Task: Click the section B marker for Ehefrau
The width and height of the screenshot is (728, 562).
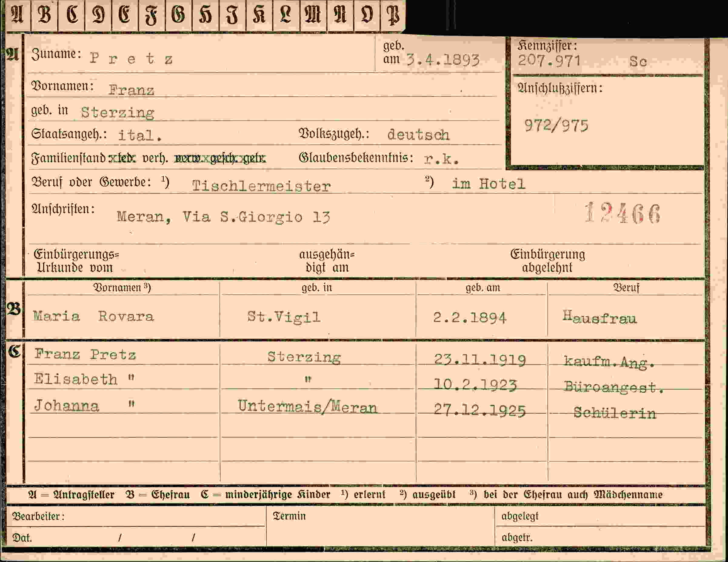Action: click(x=13, y=309)
